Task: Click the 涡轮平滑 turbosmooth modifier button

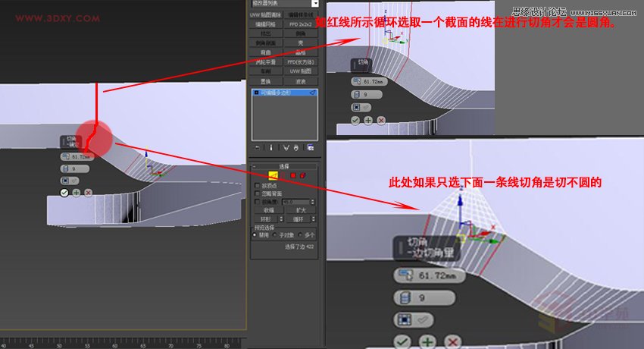Action: pyautogui.click(x=266, y=62)
